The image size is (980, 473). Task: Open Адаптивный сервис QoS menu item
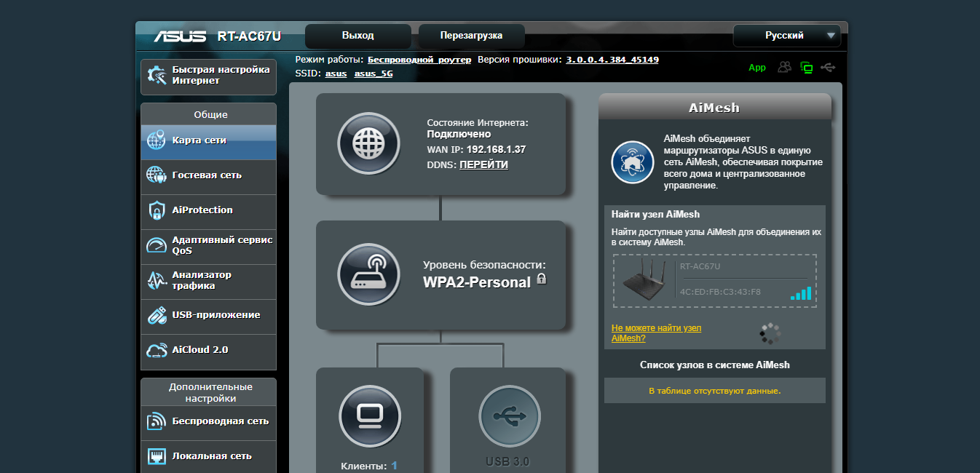(208, 245)
